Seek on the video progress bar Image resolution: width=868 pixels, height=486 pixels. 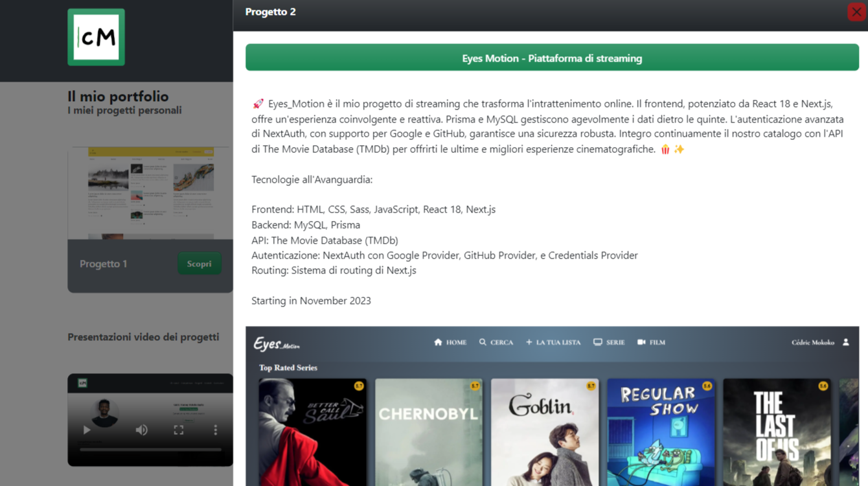click(150, 449)
